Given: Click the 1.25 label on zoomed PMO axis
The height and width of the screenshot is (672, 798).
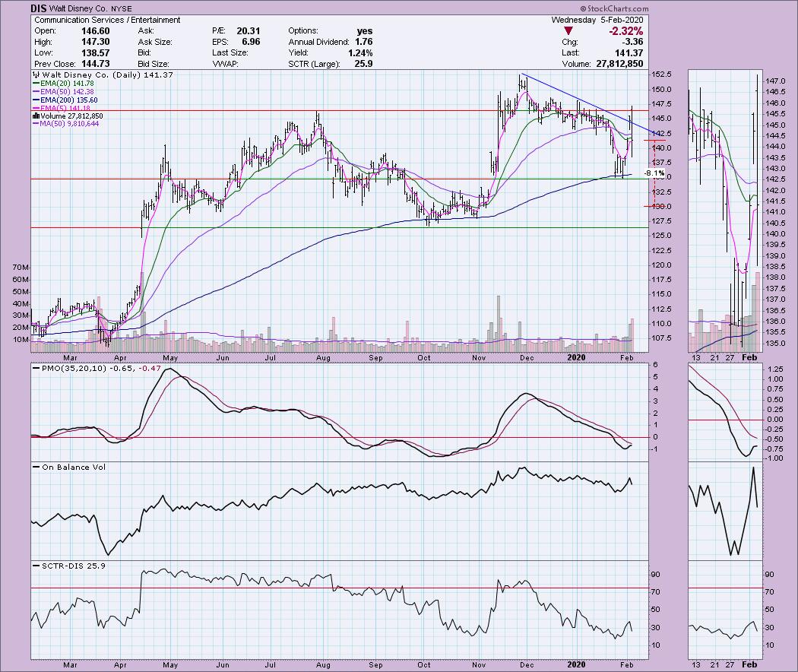Looking at the screenshot, I should (x=776, y=369).
